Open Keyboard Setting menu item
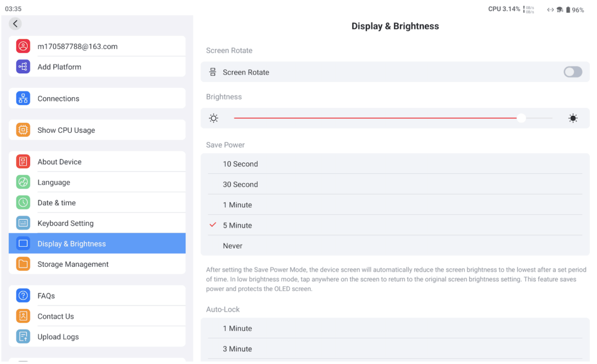 point(65,223)
